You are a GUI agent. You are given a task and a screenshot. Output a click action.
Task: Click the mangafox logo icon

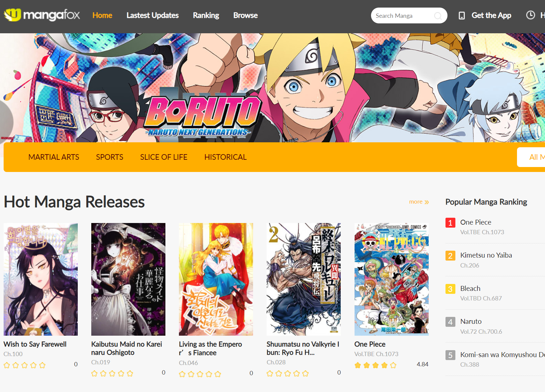click(x=13, y=14)
